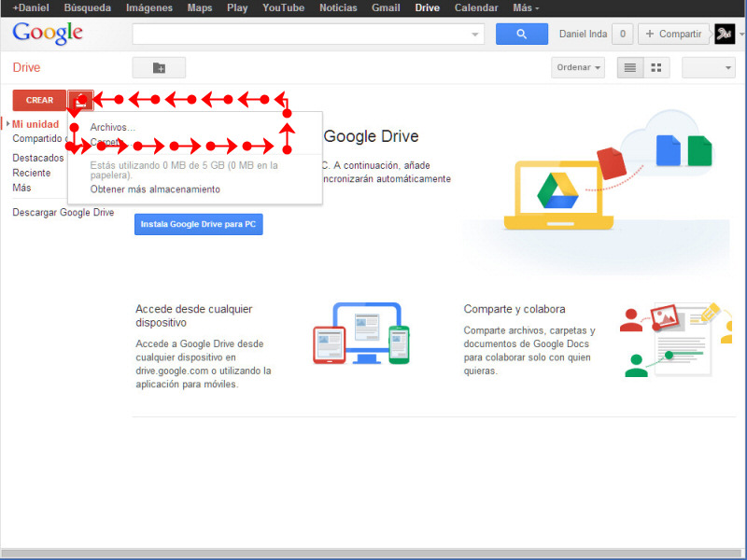Screen dimensions: 747x560
Task: Click the multi-device illustration
Action: click(x=361, y=333)
